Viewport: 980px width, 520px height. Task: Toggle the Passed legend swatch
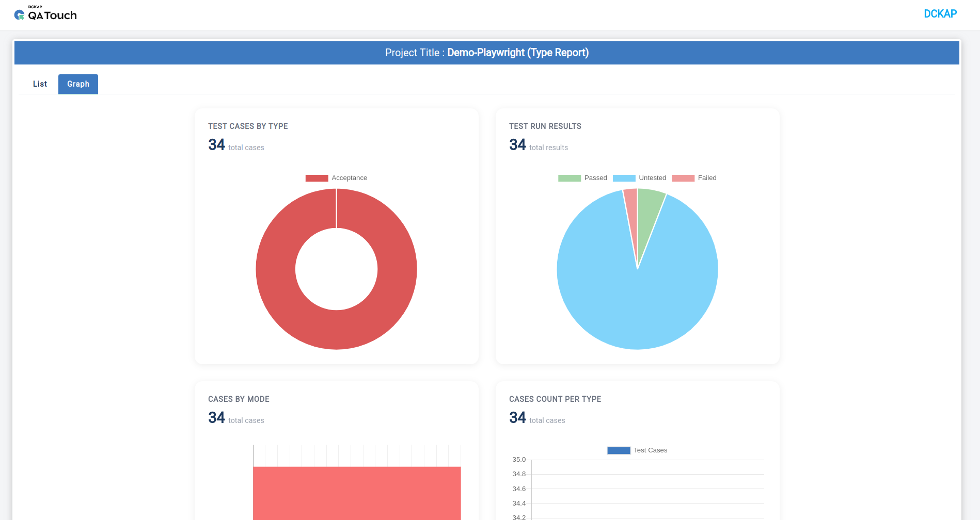570,178
